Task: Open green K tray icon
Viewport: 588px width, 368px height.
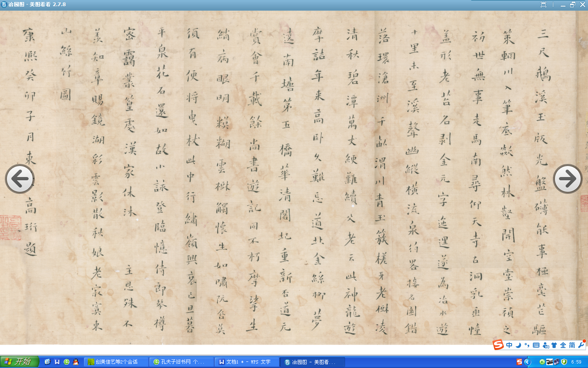Action: (x=542, y=362)
